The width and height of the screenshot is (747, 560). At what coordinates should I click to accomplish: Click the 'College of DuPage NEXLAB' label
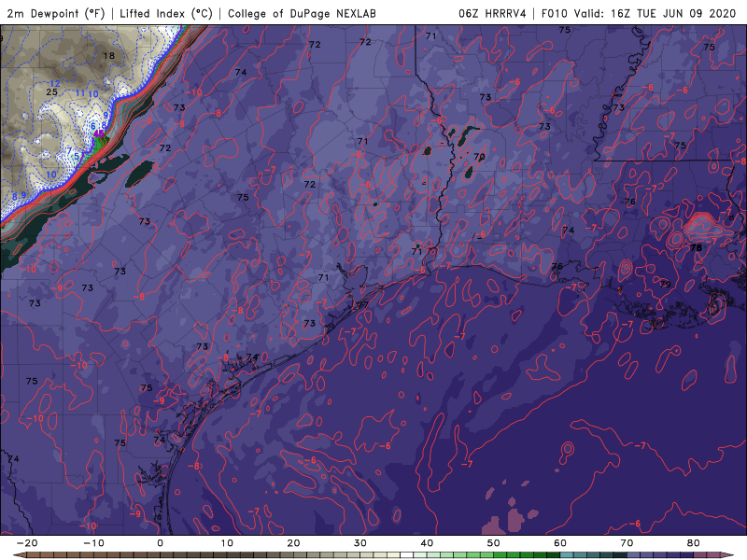click(x=302, y=13)
